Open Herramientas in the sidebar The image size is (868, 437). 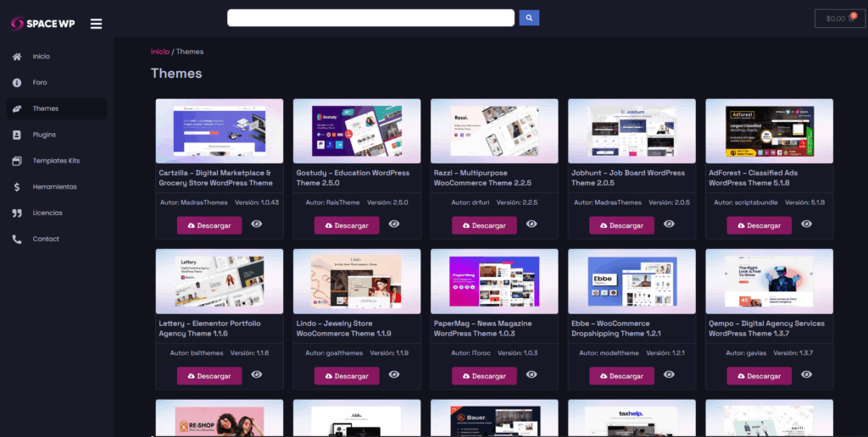(x=55, y=187)
